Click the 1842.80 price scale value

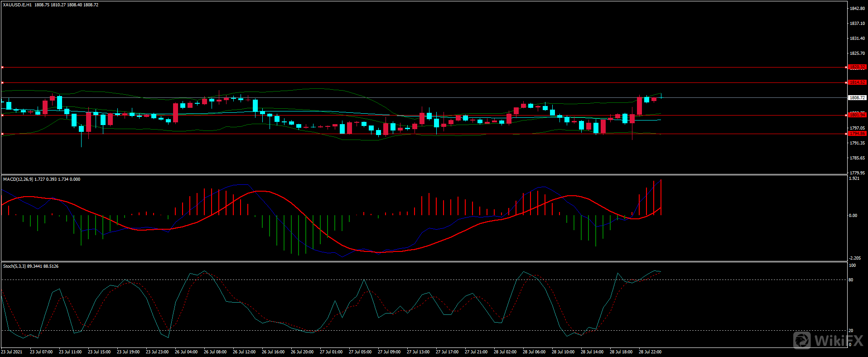pyautogui.click(x=857, y=9)
